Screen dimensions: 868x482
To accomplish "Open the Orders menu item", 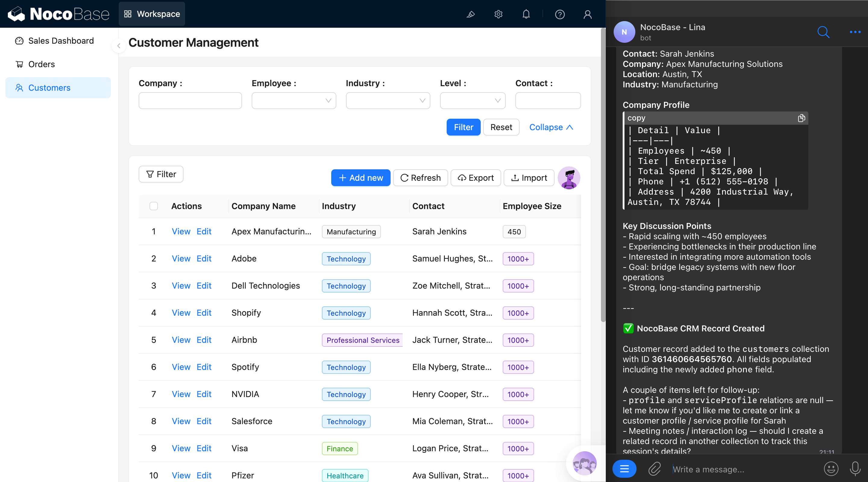I will pos(42,64).
